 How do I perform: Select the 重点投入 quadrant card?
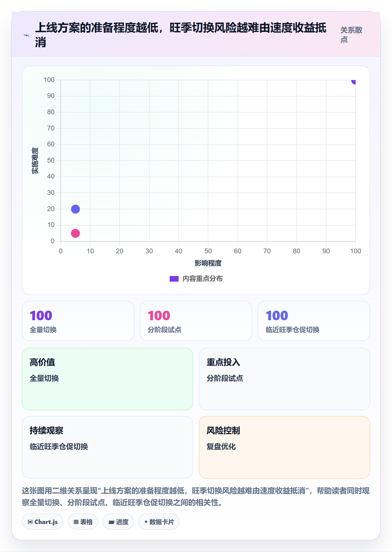tap(284, 379)
